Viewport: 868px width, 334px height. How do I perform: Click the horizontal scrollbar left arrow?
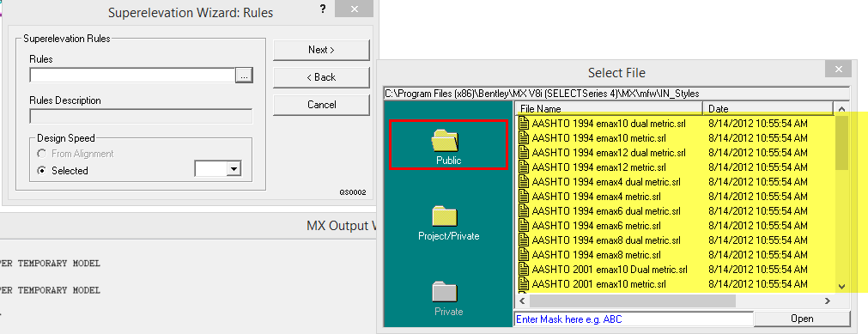tap(521, 301)
